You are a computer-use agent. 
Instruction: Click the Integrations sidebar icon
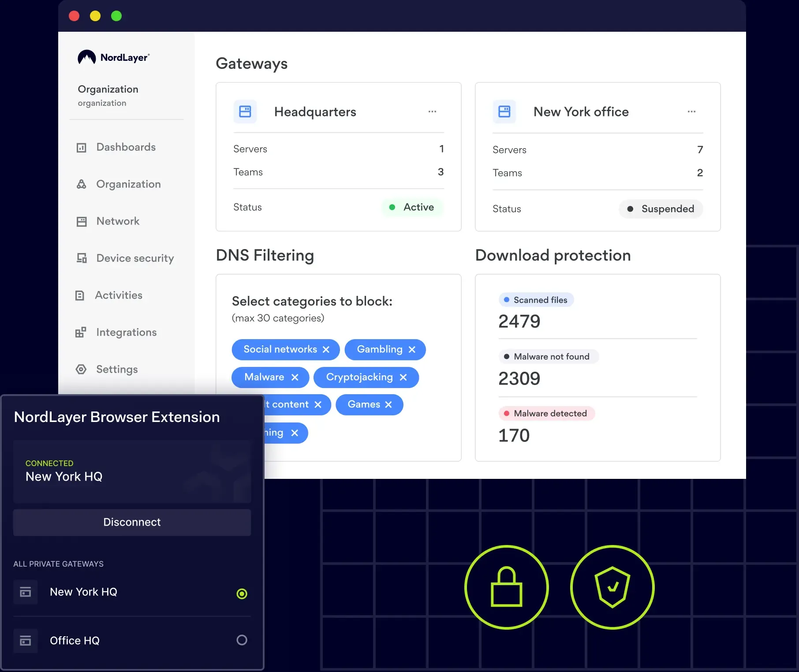[x=81, y=332]
